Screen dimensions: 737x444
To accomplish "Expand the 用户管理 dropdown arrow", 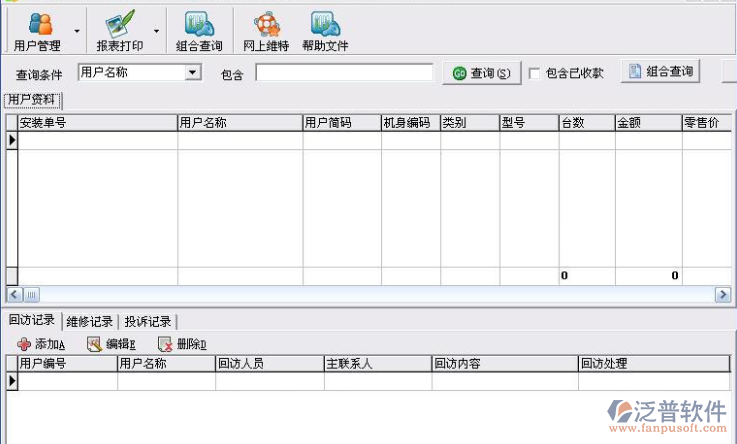I will tap(77, 30).
